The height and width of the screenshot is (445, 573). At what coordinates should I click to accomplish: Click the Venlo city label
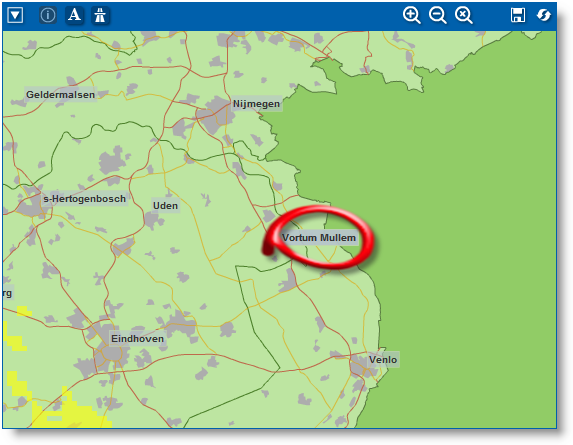383,360
